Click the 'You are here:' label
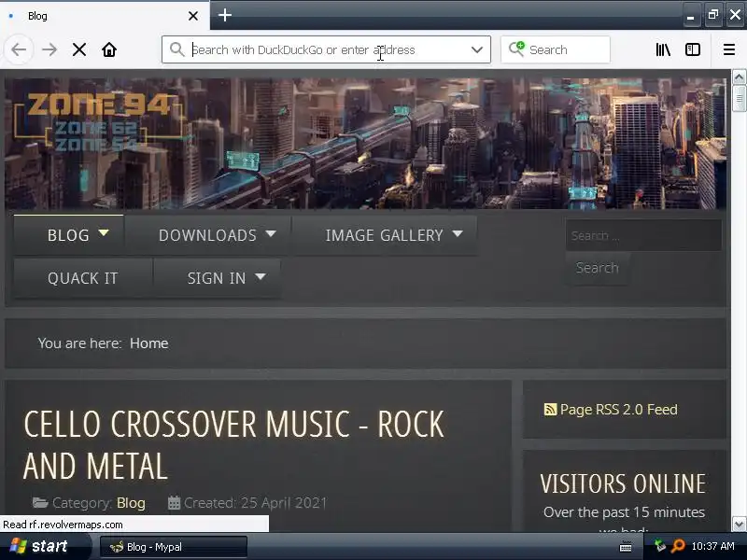747x560 pixels. tap(79, 343)
